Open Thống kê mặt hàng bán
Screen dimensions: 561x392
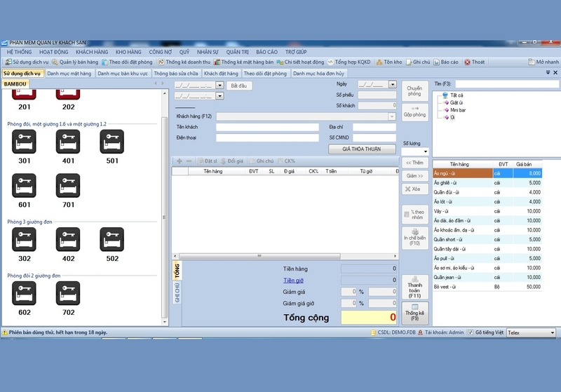pyautogui.click(x=244, y=62)
